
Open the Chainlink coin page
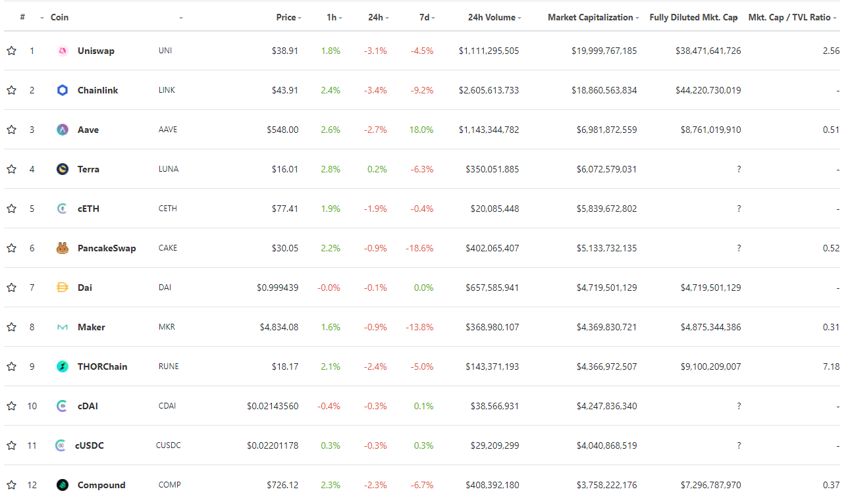click(98, 90)
